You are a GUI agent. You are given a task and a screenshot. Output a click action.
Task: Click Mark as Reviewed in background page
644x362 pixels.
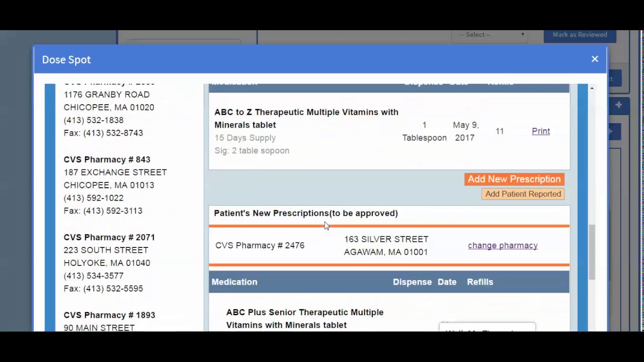580,35
